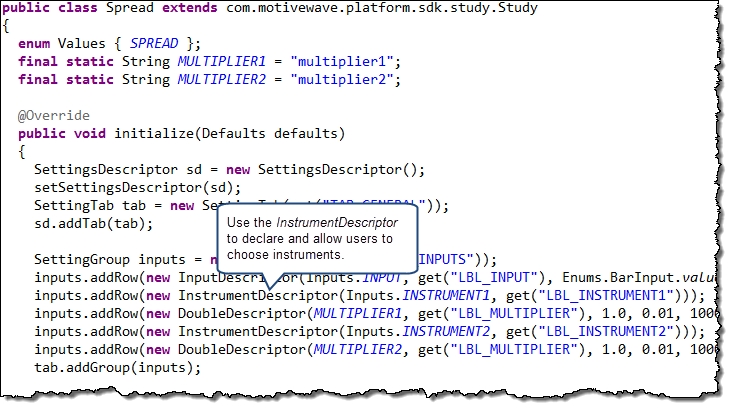
Task: Click 'enum Values' declaration
Action: [x=62, y=43]
